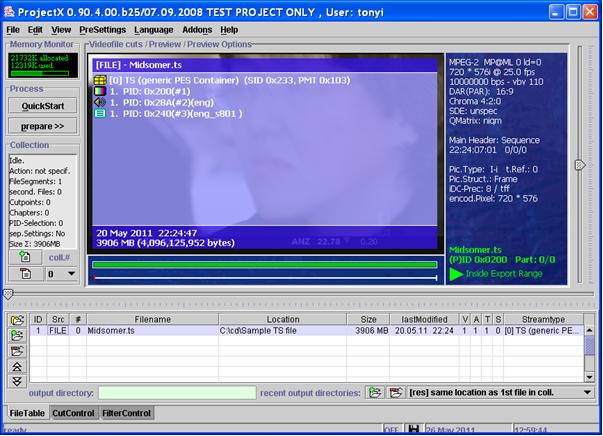Click into the output directory text field
Image resolution: width=603 pixels, height=436 pixels.
(177, 393)
